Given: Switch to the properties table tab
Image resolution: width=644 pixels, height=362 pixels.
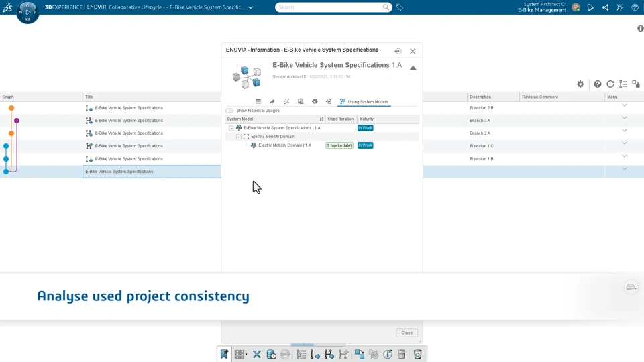Looking at the screenshot, I should [258, 101].
